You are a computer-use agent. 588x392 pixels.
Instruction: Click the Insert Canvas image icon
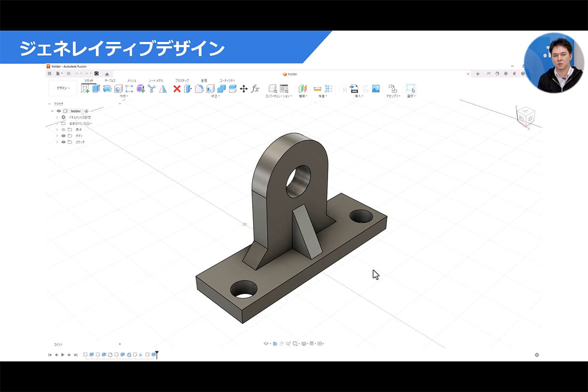(x=376, y=89)
